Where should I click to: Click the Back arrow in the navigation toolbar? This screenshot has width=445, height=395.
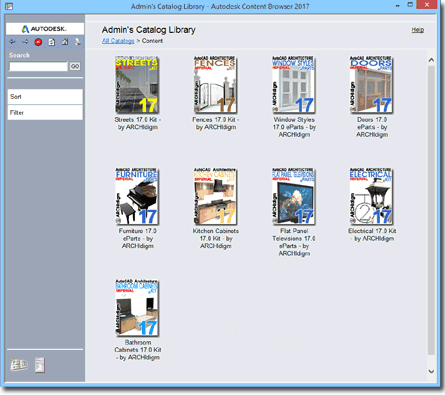point(13,42)
